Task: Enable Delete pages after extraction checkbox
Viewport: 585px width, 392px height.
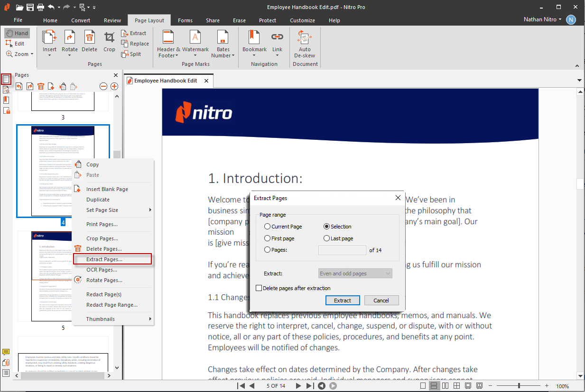Action: coord(259,288)
